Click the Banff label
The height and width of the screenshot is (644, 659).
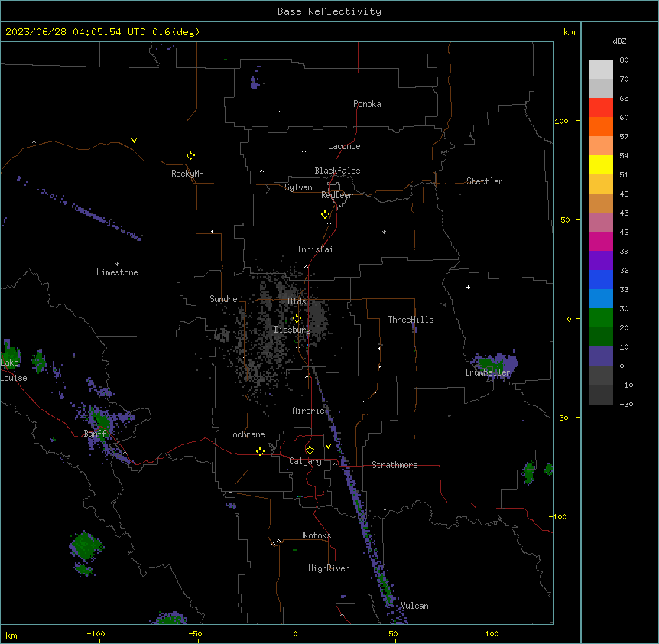(95, 434)
